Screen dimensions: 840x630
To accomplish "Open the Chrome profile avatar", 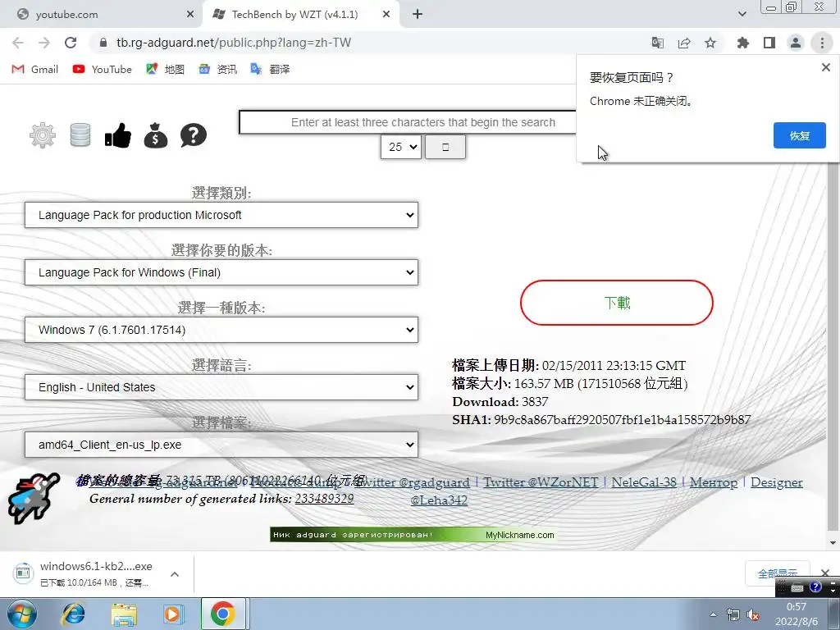I will pyautogui.click(x=796, y=43).
